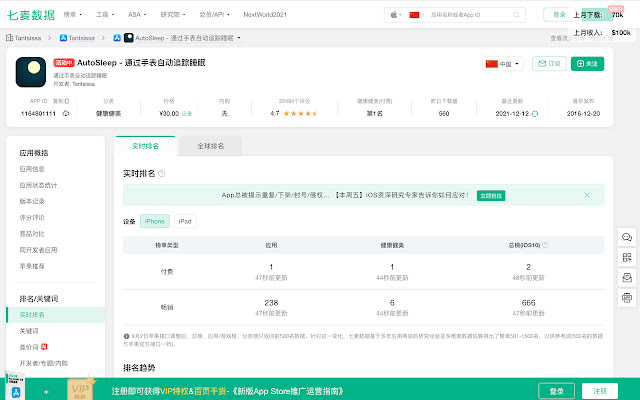Switch to the 全球排名 tab
The height and width of the screenshot is (400, 640).
pos(211,146)
